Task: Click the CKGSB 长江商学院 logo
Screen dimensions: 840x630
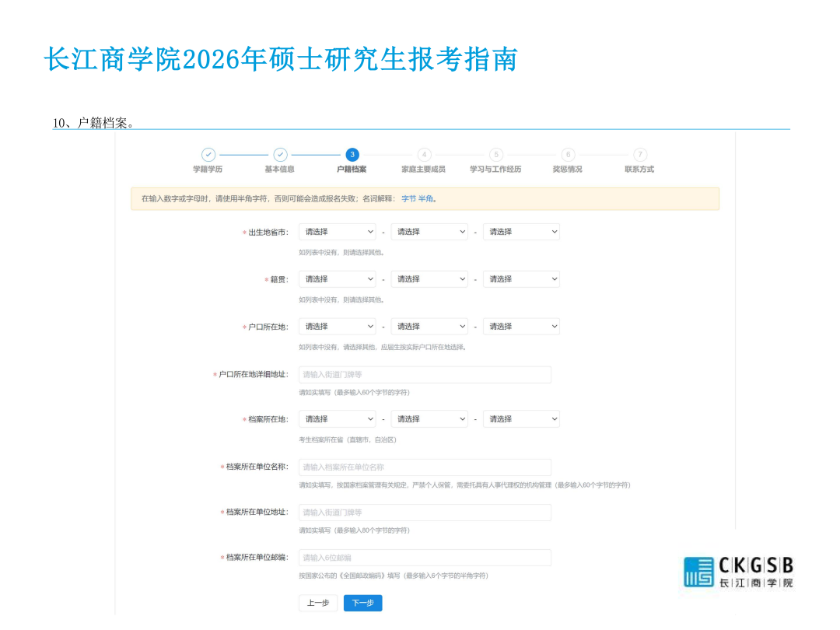Action: point(738,572)
